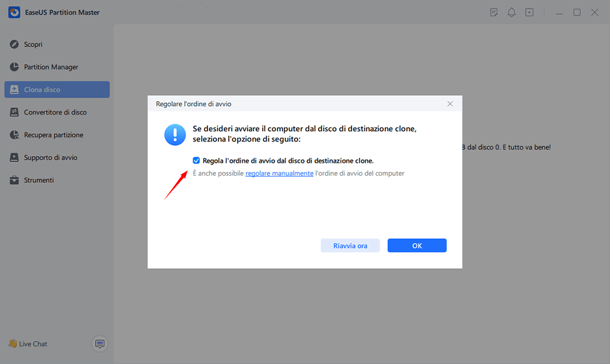
Task: Open Convertitore di disco icon
Action: [14, 112]
